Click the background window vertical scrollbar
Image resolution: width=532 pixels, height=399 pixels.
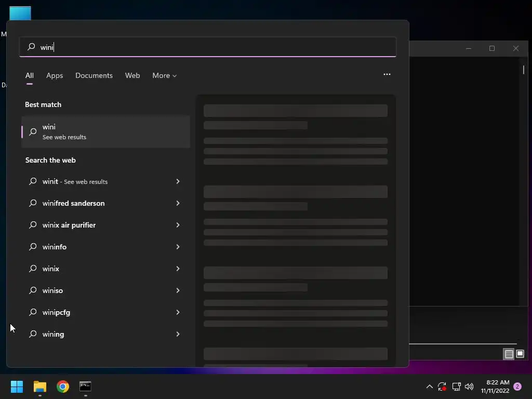(524, 70)
